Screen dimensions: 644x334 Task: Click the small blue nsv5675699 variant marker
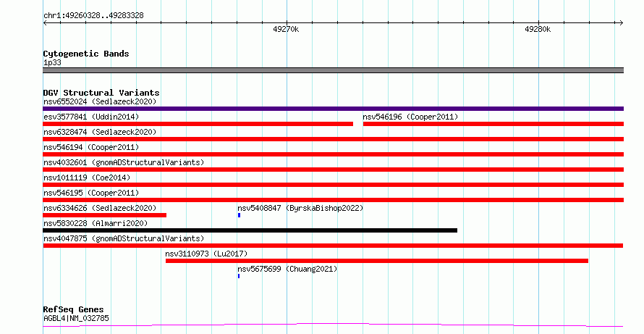[x=239, y=276]
